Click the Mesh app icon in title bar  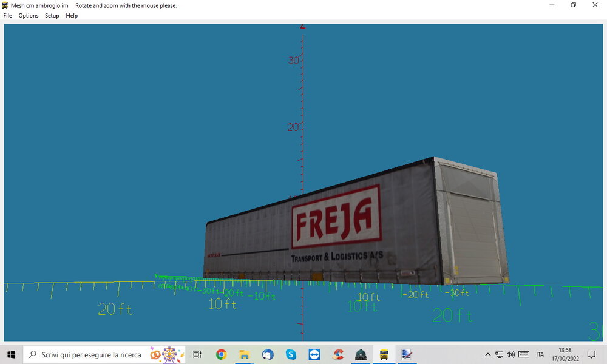[5, 5]
